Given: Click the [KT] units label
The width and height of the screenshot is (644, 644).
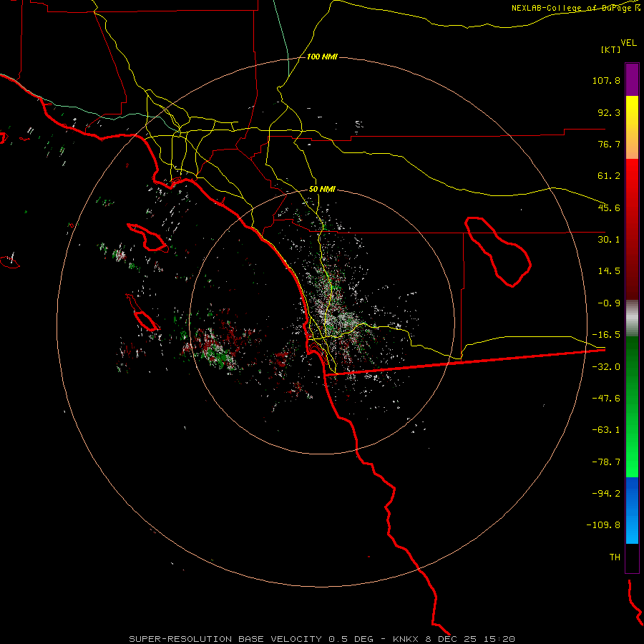Looking at the screenshot, I should pyautogui.click(x=611, y=49).
